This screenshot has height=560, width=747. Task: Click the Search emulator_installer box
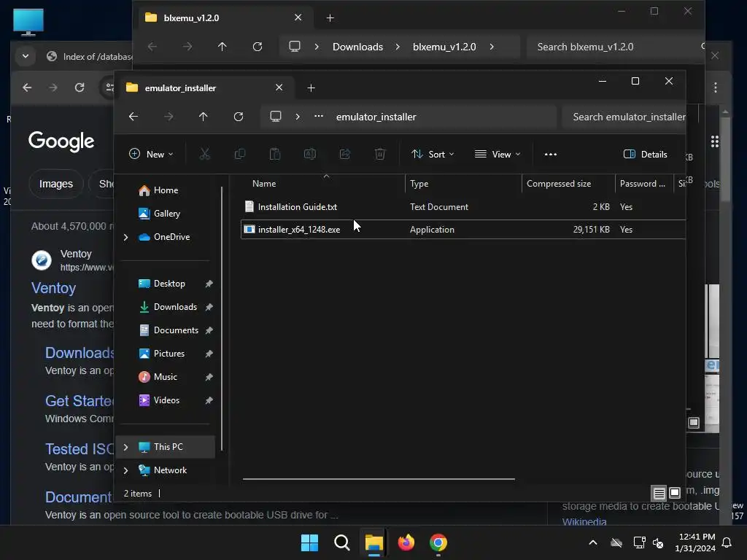pyautogui.click(x=624, y=117)
